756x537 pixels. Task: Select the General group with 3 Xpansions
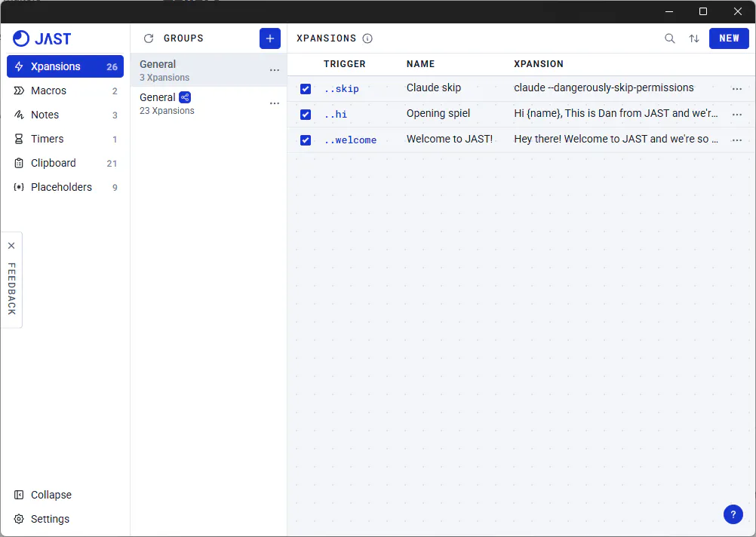[x=209, y=70]
